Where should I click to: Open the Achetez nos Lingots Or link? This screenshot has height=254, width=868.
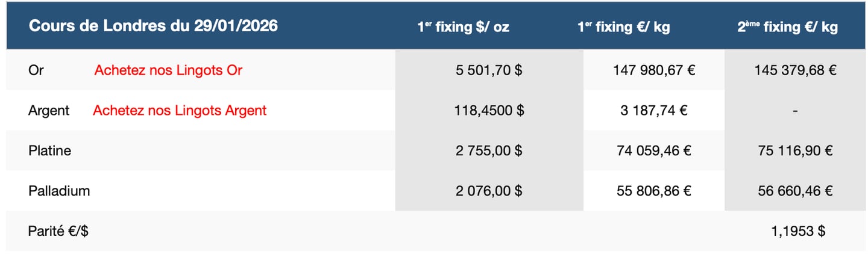pos(168,70)
